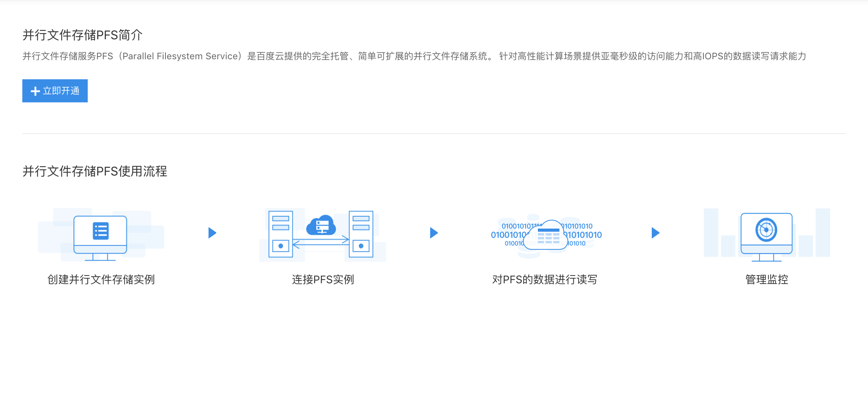Click the PFS description paragraph text

(x=414, y=56)
